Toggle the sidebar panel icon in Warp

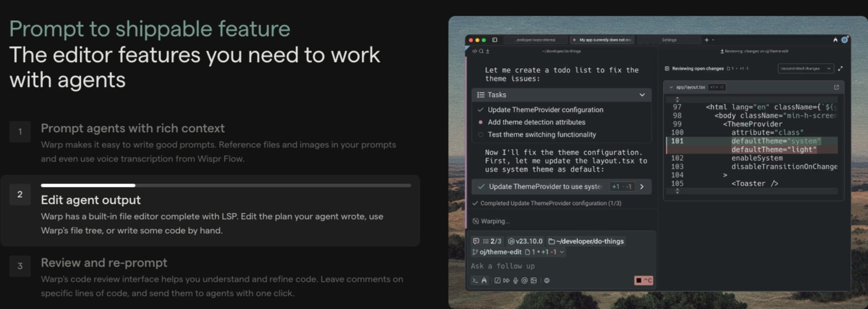(494, 40)
